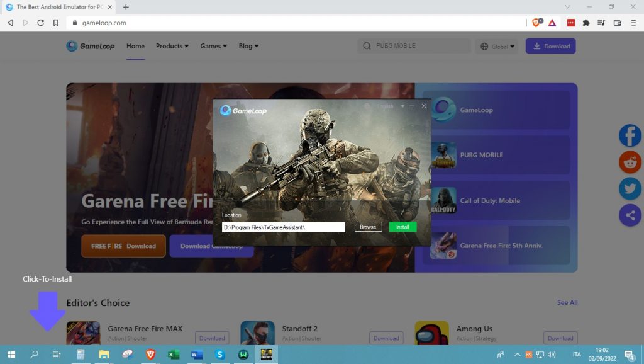Expand the Games menu
644x364 pixels.
click(213, 46)
